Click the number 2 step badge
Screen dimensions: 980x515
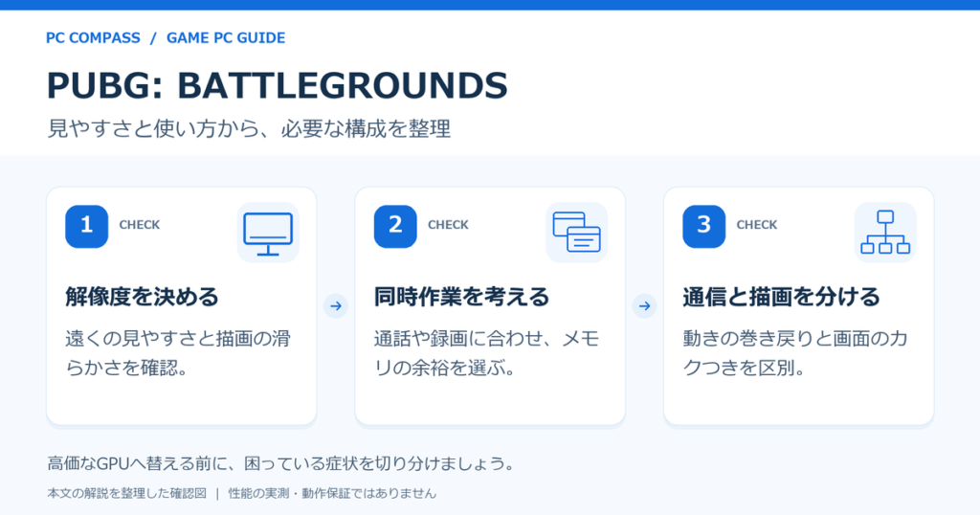point(395,226)
